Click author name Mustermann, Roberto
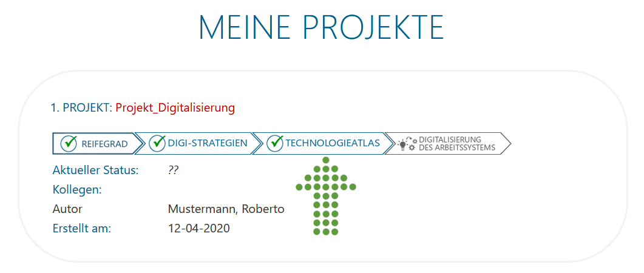Image resolution: width=644 pixels, height=273 pixels. [226, 209]
